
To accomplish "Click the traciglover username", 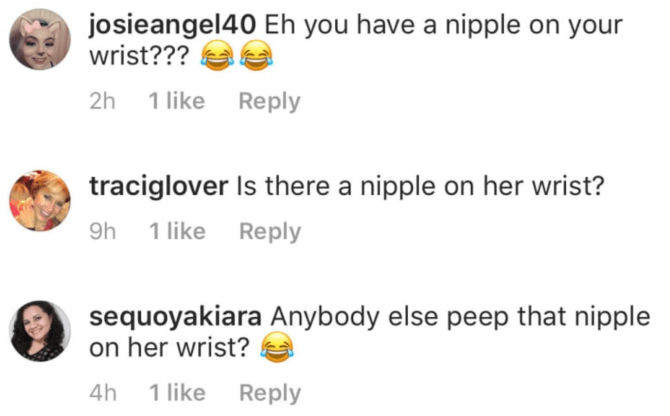I will 159,187.
